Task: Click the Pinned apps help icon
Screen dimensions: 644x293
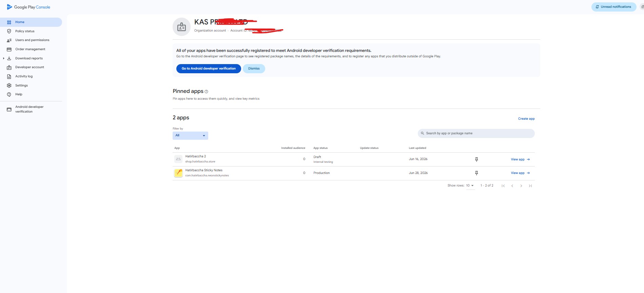Action: 206,92
